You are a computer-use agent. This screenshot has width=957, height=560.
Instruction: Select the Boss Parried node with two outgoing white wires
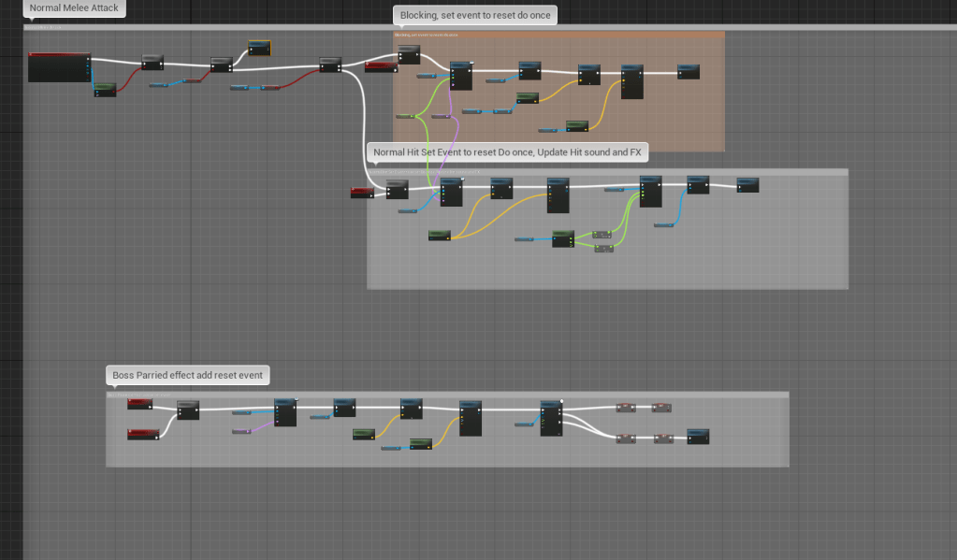[551, 416]
